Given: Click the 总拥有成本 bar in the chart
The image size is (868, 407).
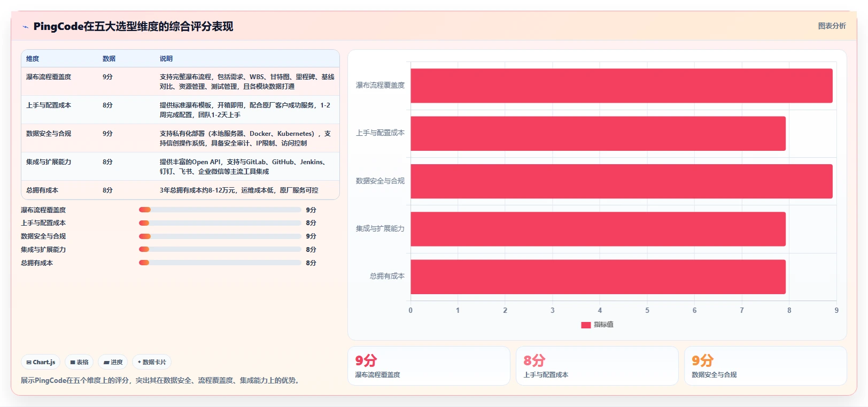Looking at the screenshot, I should [x=598, y=277].
